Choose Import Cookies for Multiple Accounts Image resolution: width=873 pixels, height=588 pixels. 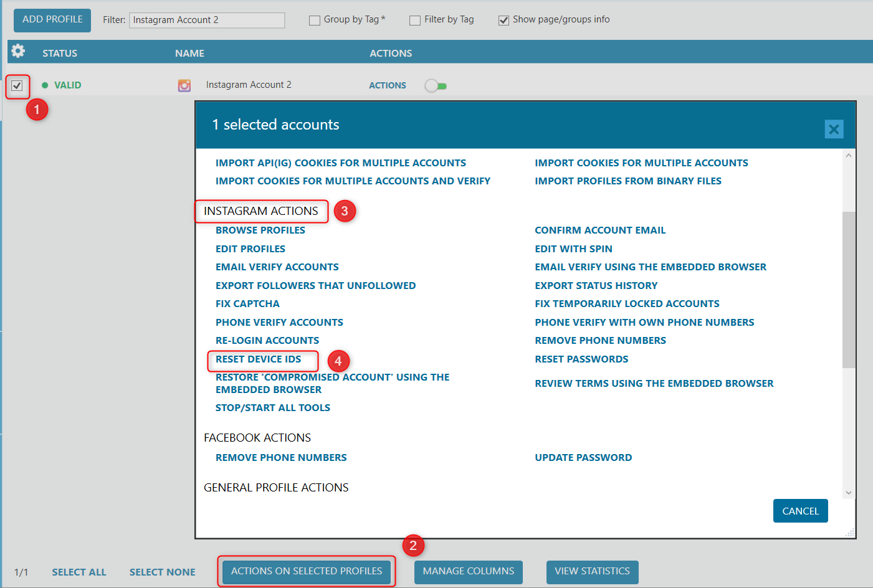tap(641, 163)
